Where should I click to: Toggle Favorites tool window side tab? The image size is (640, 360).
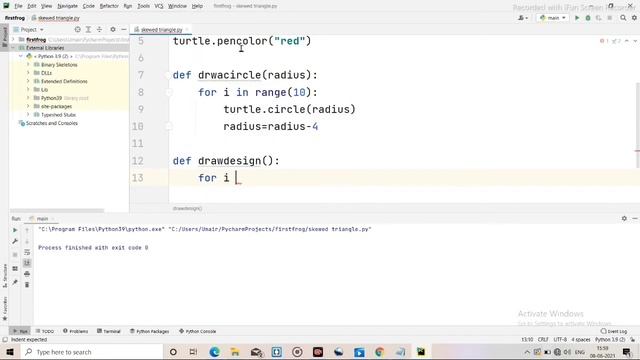4,309
